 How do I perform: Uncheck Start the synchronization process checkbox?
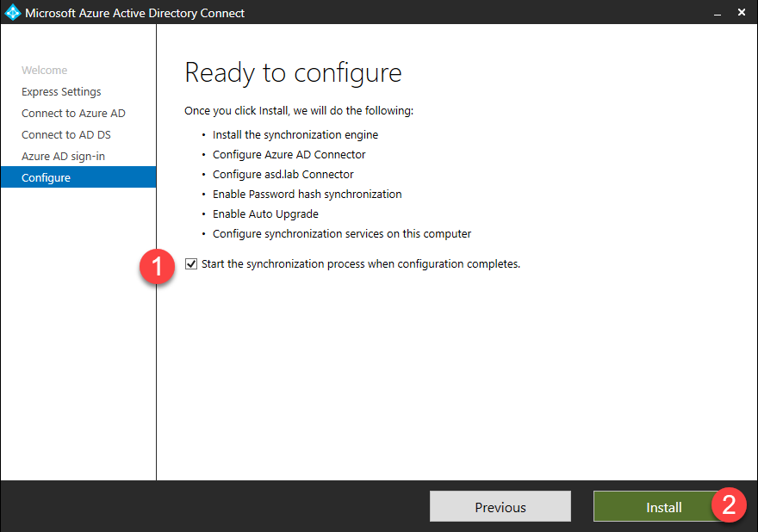click(x=191, y=263)
